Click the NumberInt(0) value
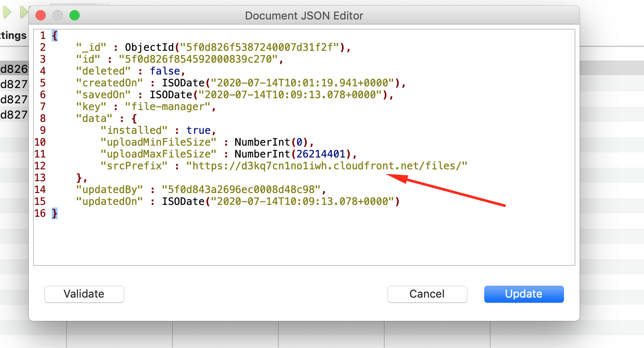Screen dimensions: 644x348 click(272, 142)
